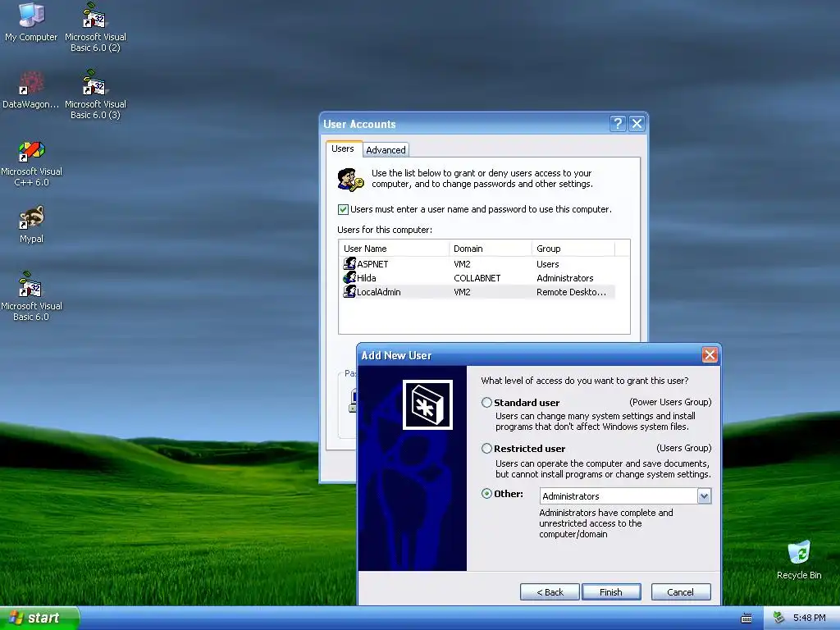Screen dimensions: 840x630
Task: Click Cancel in Add New User
Action: pyautogui.click(x=681, y=592)
